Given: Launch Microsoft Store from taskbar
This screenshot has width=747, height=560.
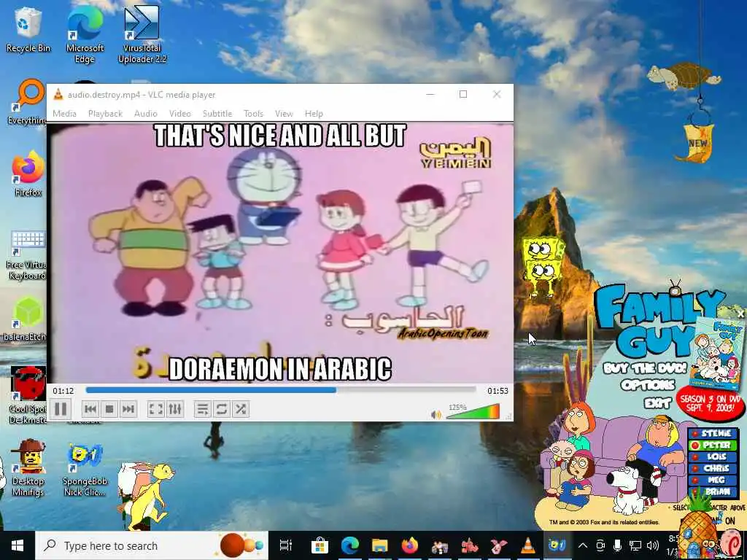Looking at the screenshot, I should pyautogui.click(x=320, y=545).
